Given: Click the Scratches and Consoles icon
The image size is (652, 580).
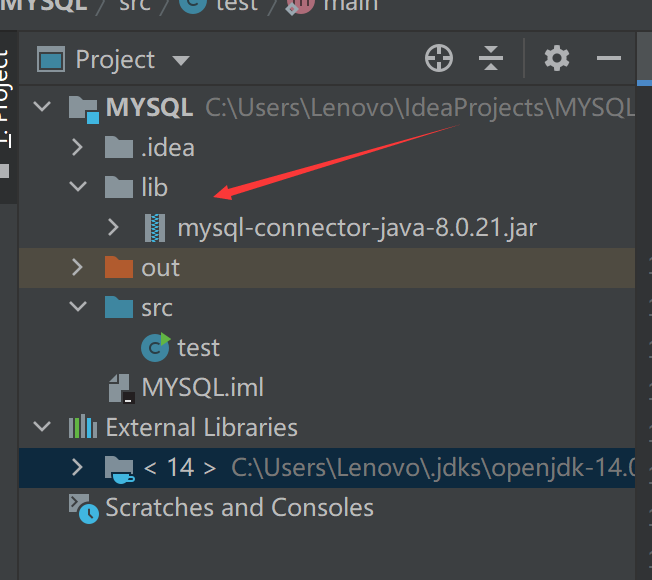Looking at the screenshot, I should click(x=82, y=507).
